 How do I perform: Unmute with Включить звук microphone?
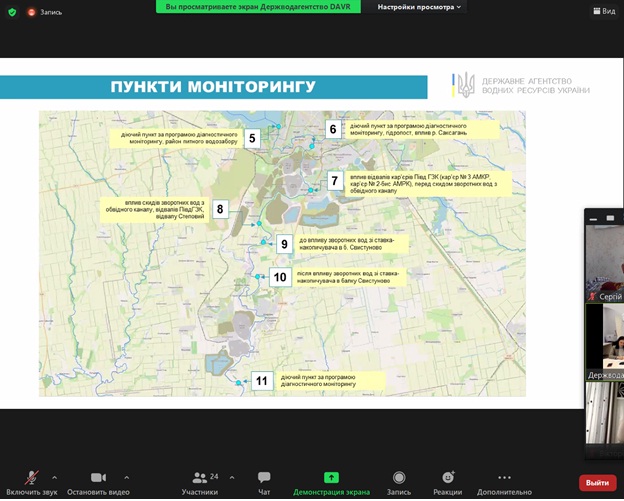pyautogui.click(x=32, y=482)
